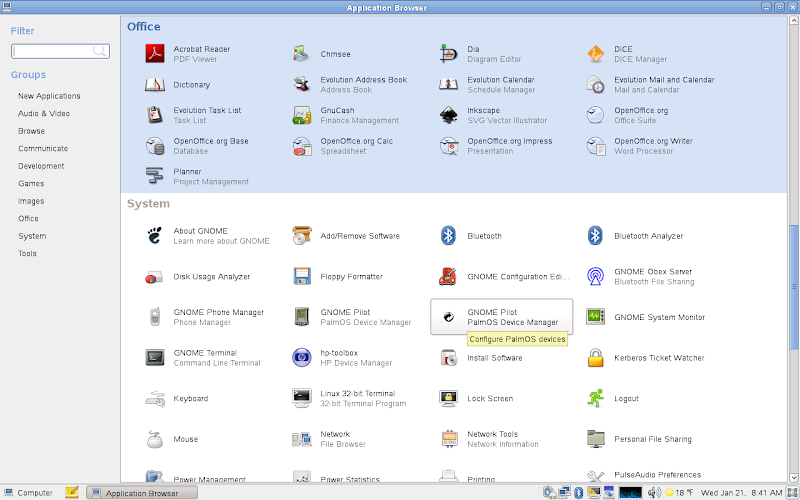Open Acrobat Reader PDF Viewer
Viewport: 800px width, 500px height.
tap(188, 54)
